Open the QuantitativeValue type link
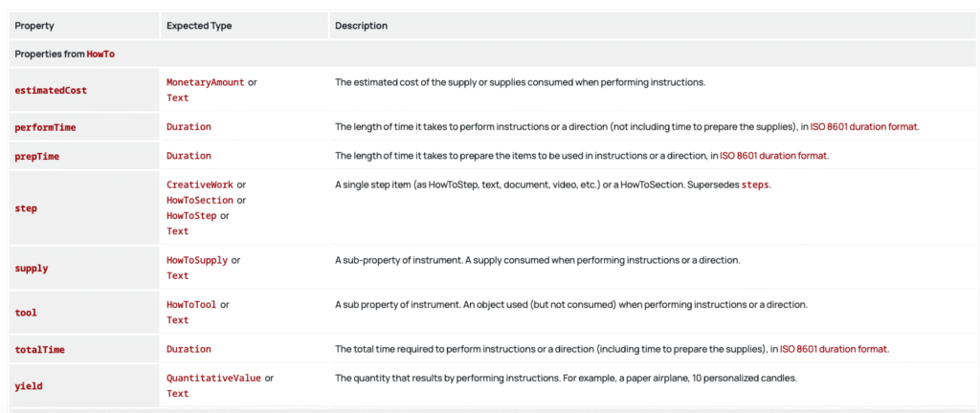Image resolution: width=980 pixels, height=413 pixels. tap(213, 378)
